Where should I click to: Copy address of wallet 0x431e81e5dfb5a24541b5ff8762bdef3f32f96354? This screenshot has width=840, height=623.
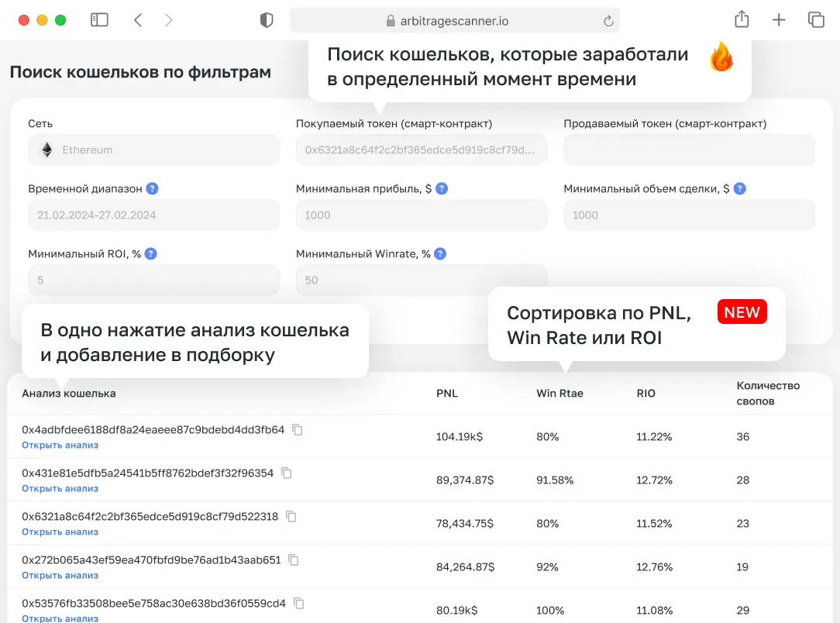(x=287, y=473)
